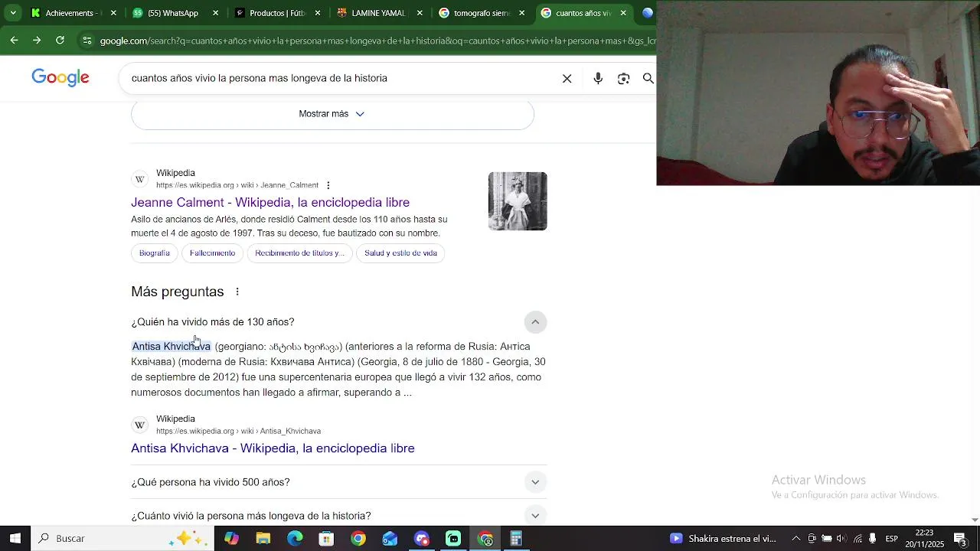Image resolution: width=980 pixels, height=551 pixels.
Task: Reload the Google search page
Action: (x=60, y=40)
